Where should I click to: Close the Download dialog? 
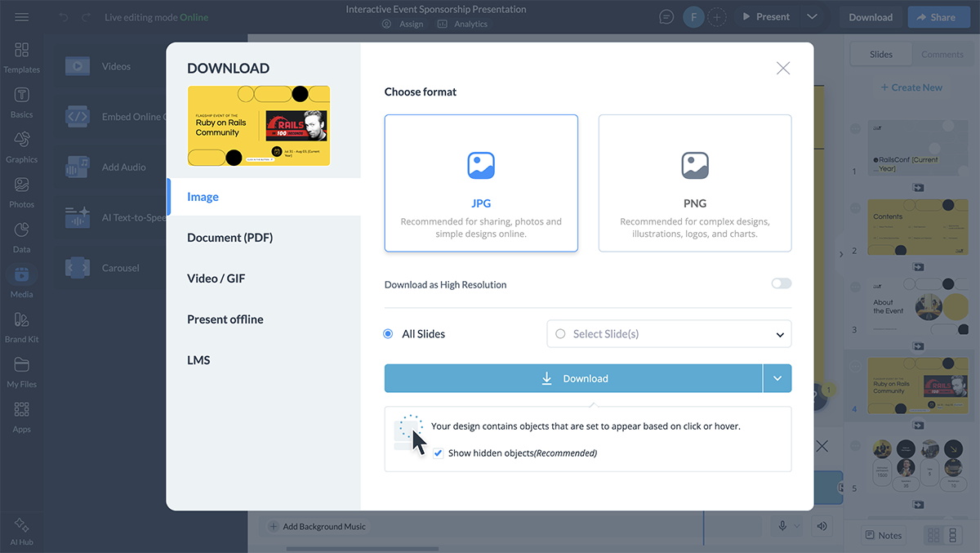(x=783, y=69)
